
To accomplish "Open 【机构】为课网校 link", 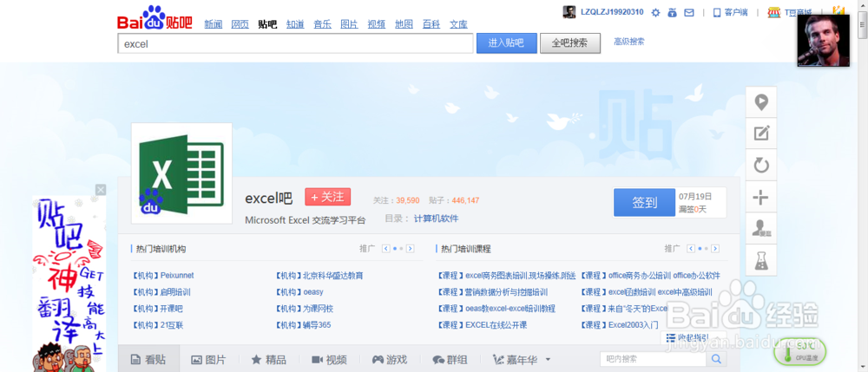I will coord(304,309).
